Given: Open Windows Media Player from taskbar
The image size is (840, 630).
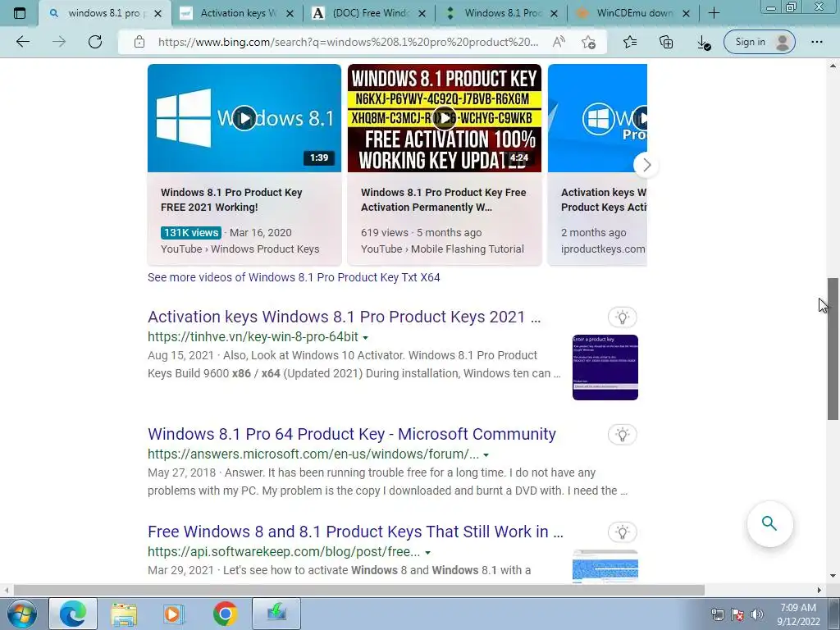Looking at the screenshot, I should tap(174, 614).
